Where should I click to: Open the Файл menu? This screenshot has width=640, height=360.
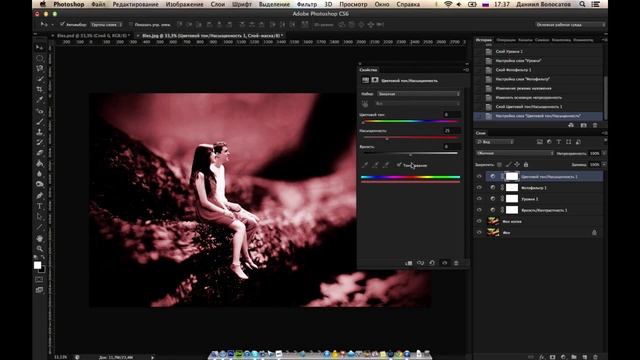click(98, 4)
